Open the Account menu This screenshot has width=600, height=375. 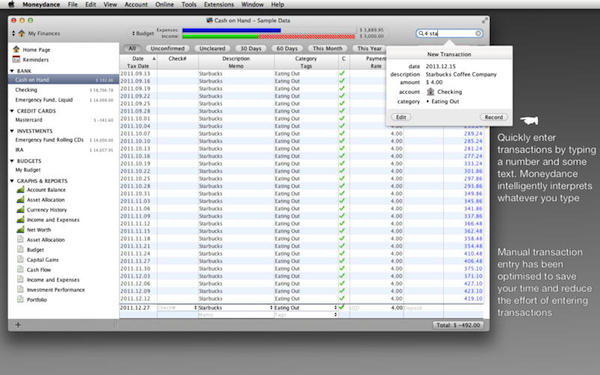pos(136,5)
